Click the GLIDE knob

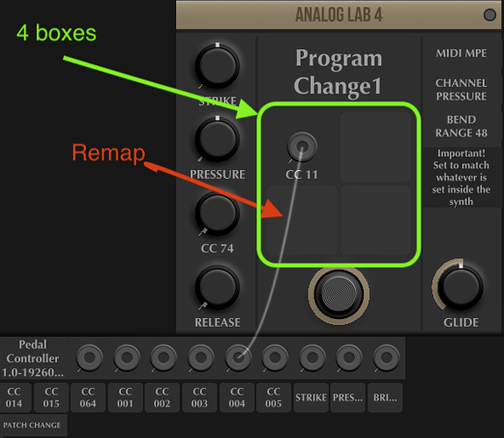(460, 287)
